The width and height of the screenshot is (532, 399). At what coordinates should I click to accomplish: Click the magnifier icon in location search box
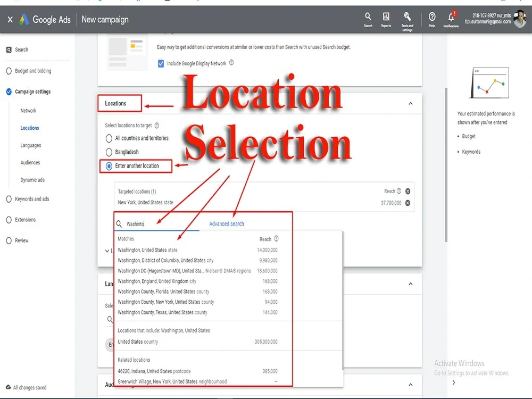pyautogui.click(x=119, y=224)
